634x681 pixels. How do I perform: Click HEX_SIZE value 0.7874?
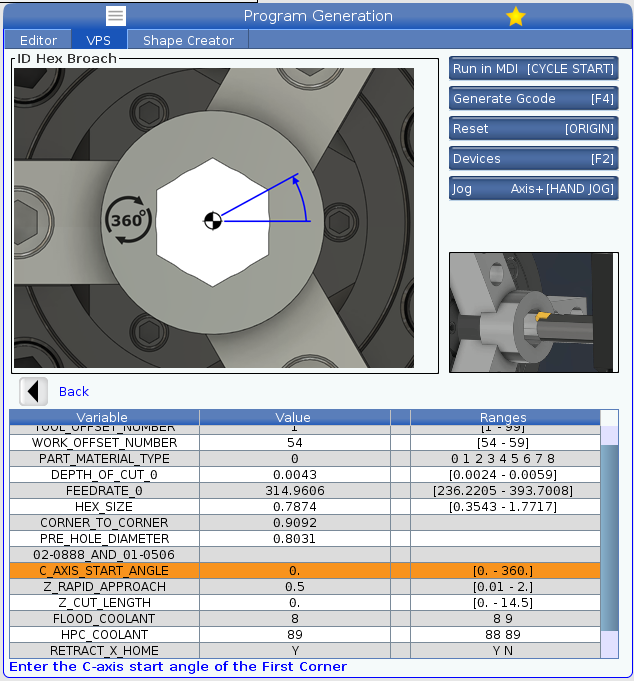(x=294, y=507)
